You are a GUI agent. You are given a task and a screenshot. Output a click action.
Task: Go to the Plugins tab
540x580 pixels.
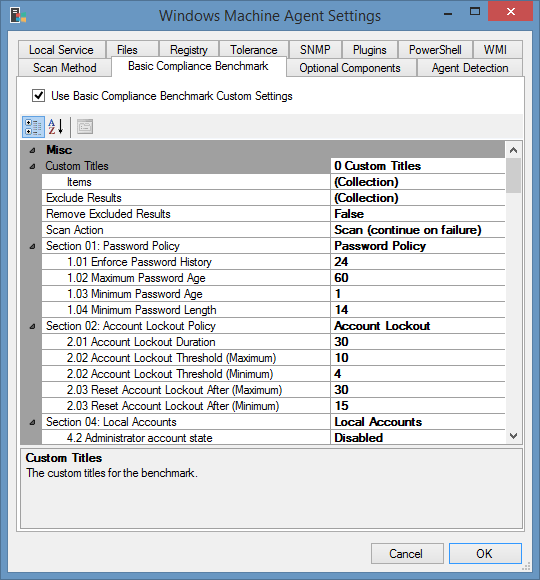(x=369, y=50)
